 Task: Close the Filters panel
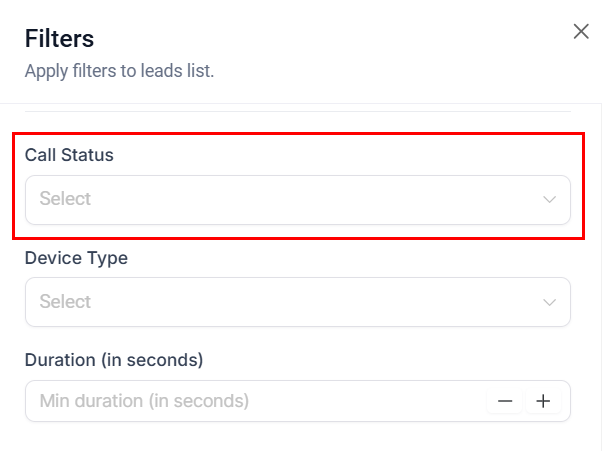pos(581,32)
